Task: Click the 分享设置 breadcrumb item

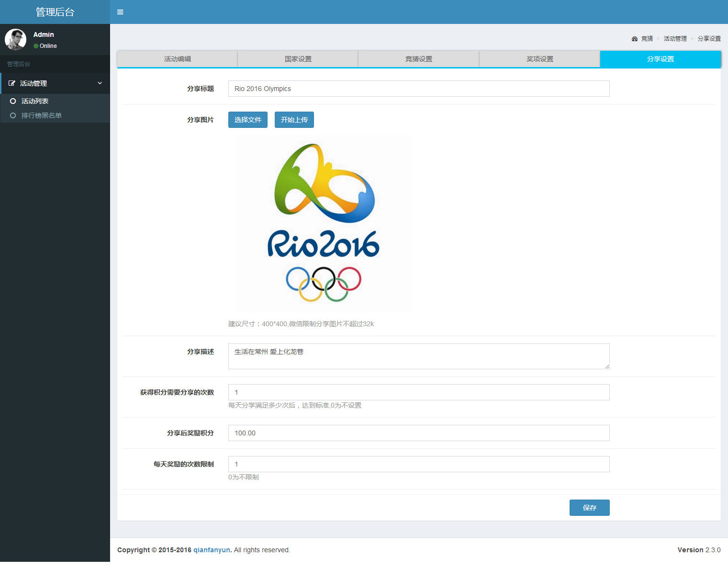Action: [x=709, y=39]
